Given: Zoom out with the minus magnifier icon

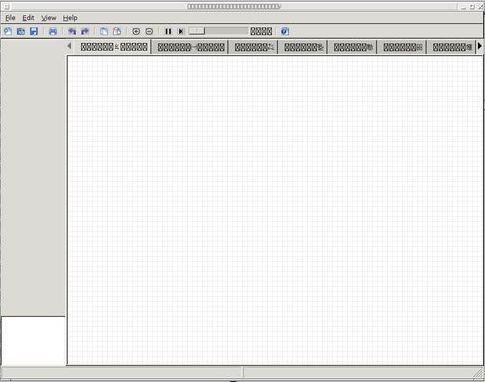Looking at the screenshot, I should click(x=149, y=32).
